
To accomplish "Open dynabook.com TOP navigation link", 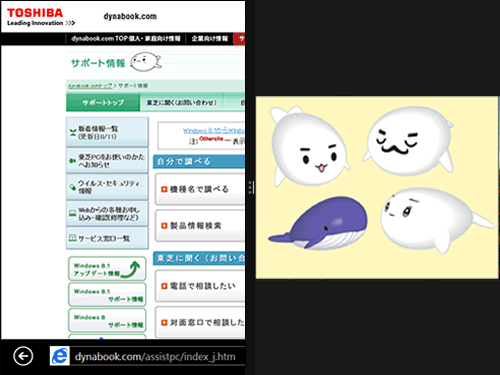I will [x=99, y=39].
